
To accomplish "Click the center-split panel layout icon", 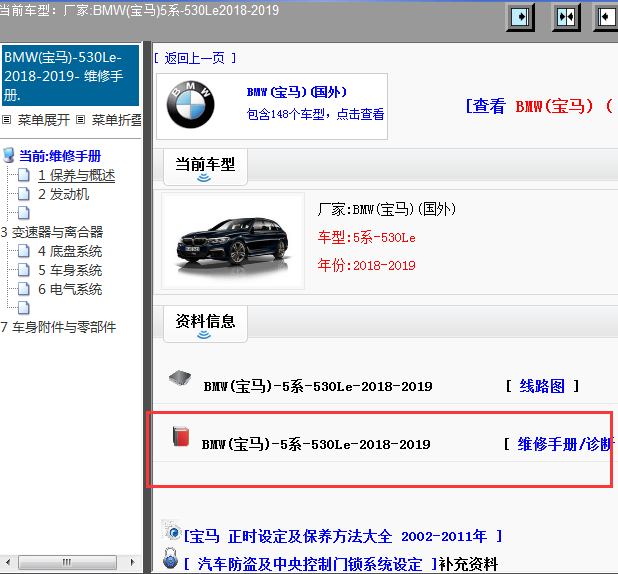I will point(566,17).
